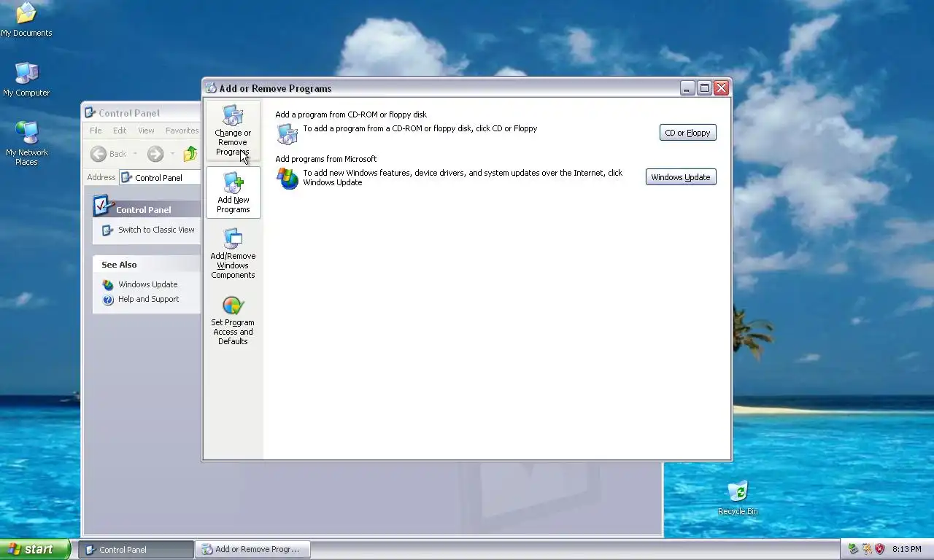Open the Recycle Bin desktop icon

(x=738, y=498)
